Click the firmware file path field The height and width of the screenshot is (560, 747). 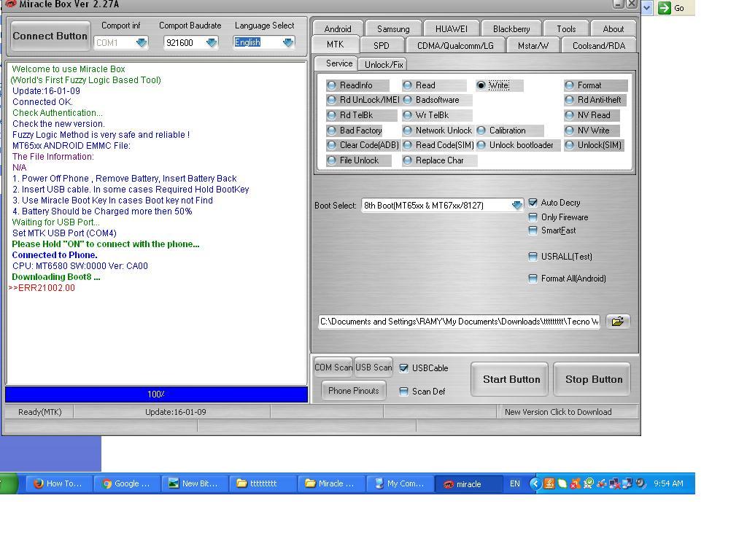pyautogui.click(x=460, y=322)
